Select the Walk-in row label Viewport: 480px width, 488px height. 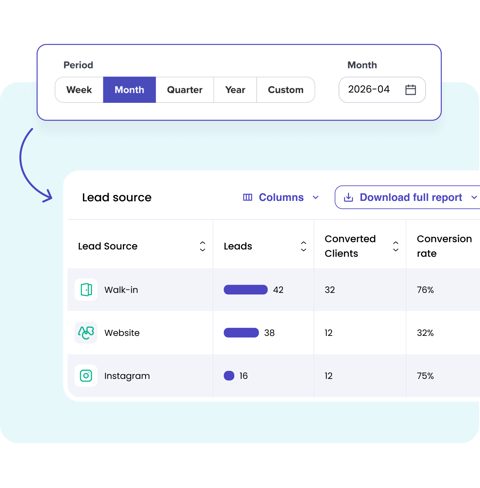tap(121, 290)
